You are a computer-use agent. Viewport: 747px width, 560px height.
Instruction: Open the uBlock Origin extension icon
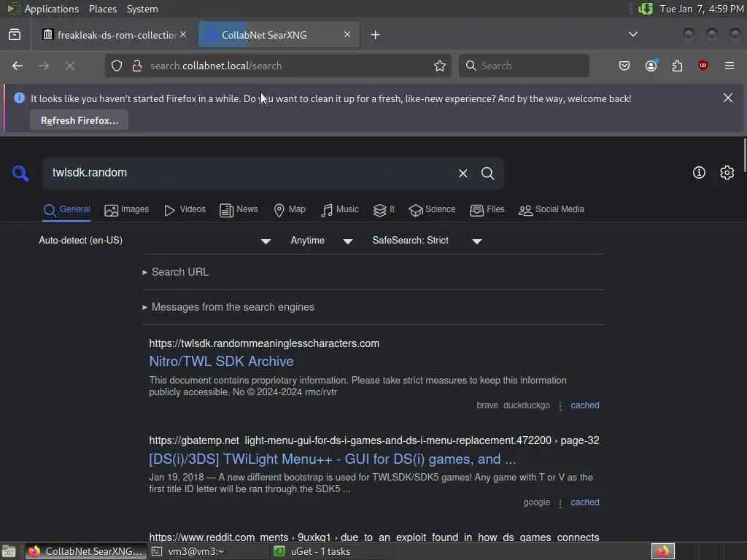(703, 66)
